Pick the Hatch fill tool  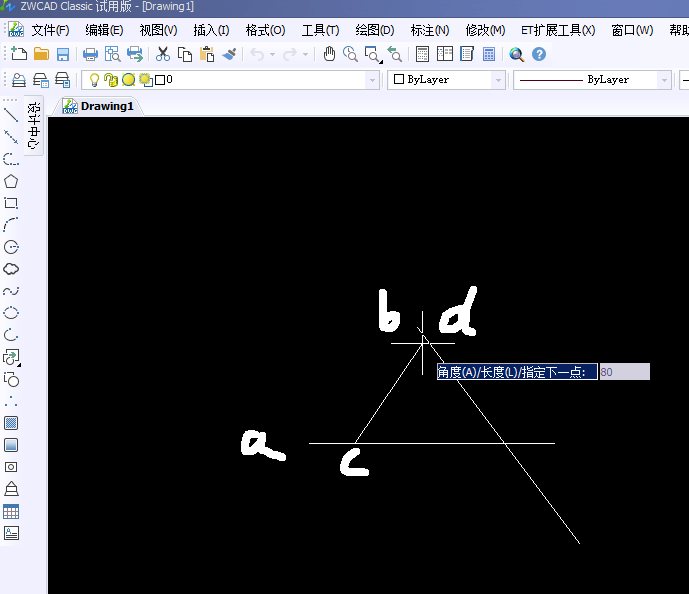click(12, 423)
